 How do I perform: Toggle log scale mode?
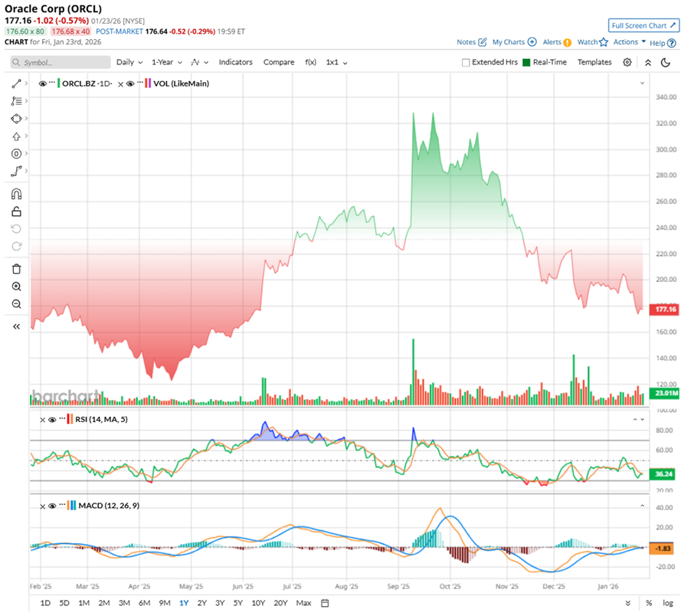click(x=668, y=603)
